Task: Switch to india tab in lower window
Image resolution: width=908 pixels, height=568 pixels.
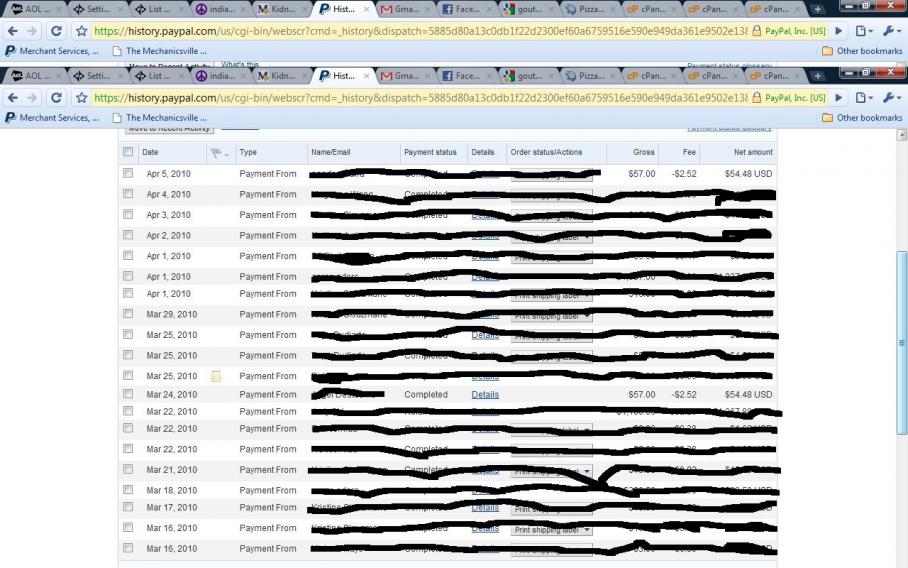Action: [x=219, y=76]
